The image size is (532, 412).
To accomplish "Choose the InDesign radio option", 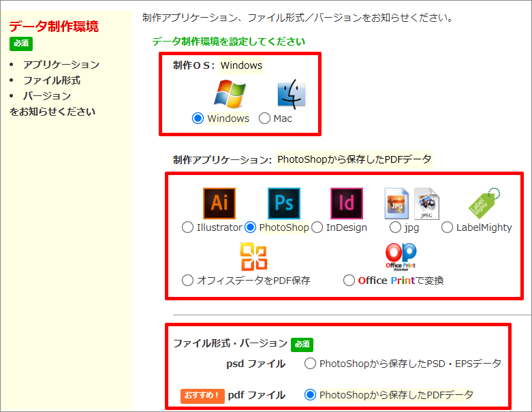I will (x=317, y=227).
